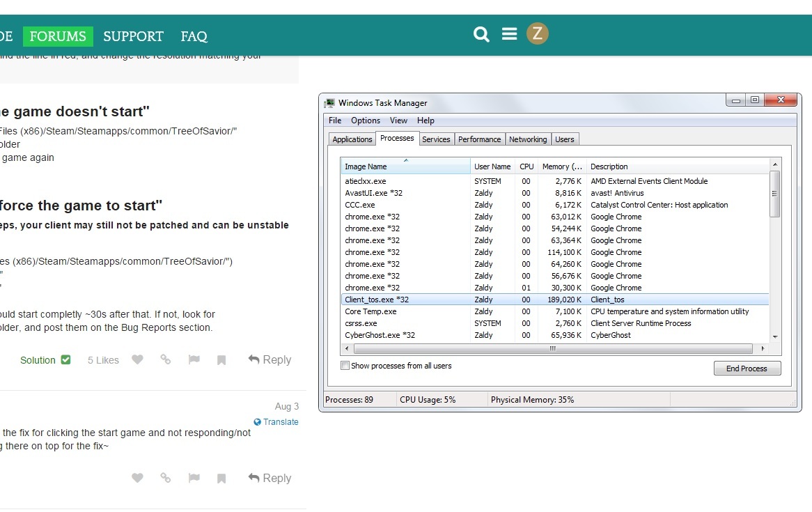The width and height of the screenshot is (812, 512).
Task: Open the hamburger menu icon in header
Action: tap(510, 34)
